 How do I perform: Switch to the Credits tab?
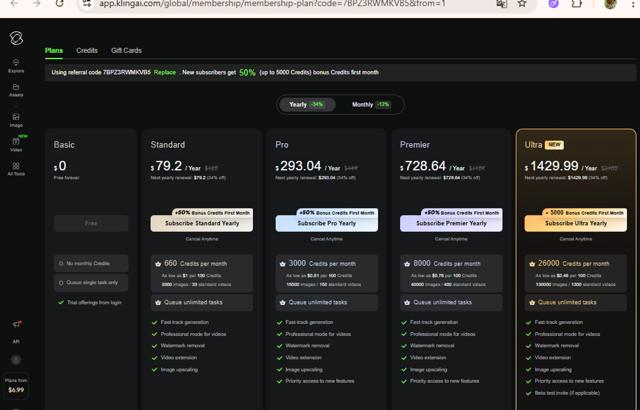pyautogui.click(x=87, y=51)
